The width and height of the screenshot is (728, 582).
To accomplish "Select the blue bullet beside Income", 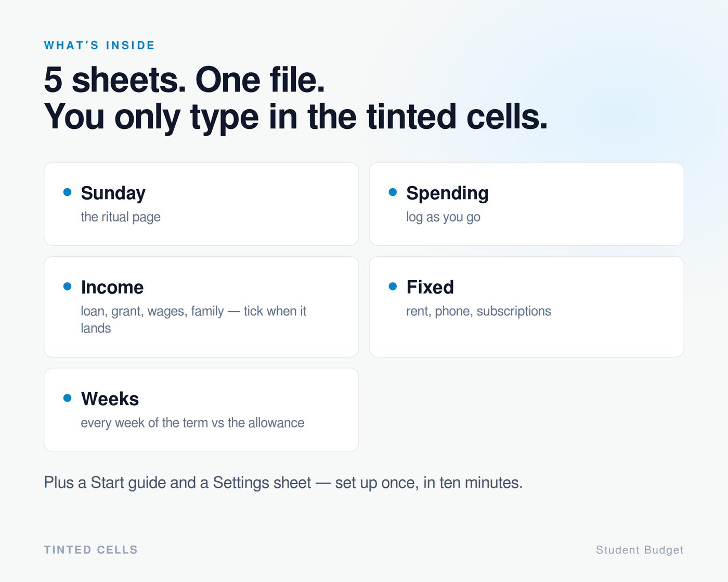I will tap(67, 286).
